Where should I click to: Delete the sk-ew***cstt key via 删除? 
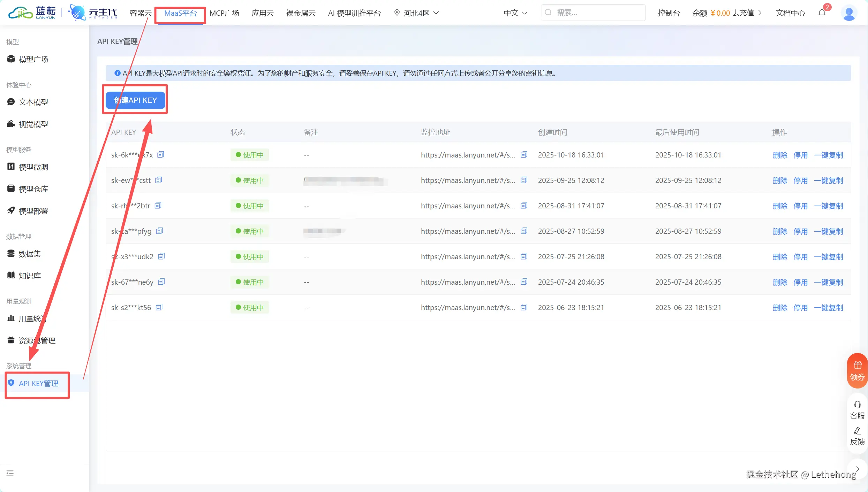[780, 180]
